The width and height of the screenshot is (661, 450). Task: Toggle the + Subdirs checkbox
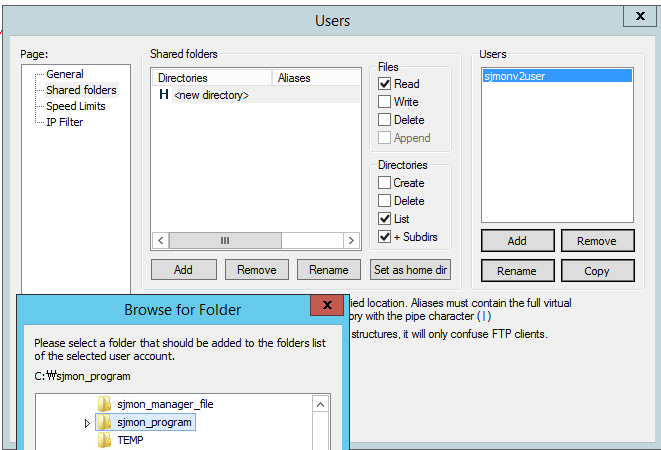(x=385, y=237)
